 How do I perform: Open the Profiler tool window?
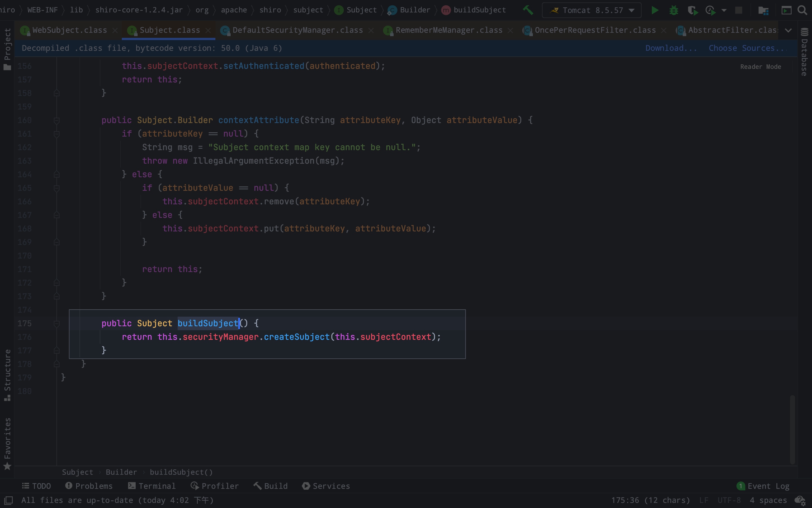click(x=215, y=486)
